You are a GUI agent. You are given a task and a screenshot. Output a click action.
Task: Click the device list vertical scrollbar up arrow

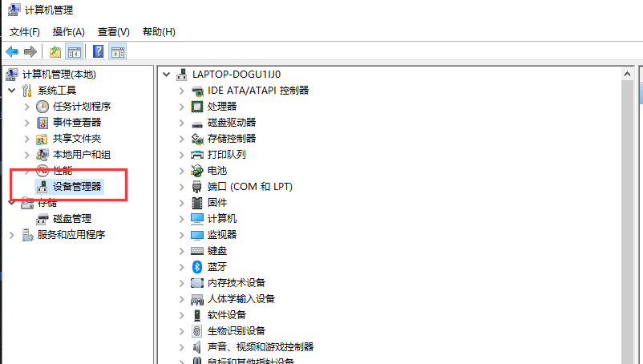click(629, 74)
